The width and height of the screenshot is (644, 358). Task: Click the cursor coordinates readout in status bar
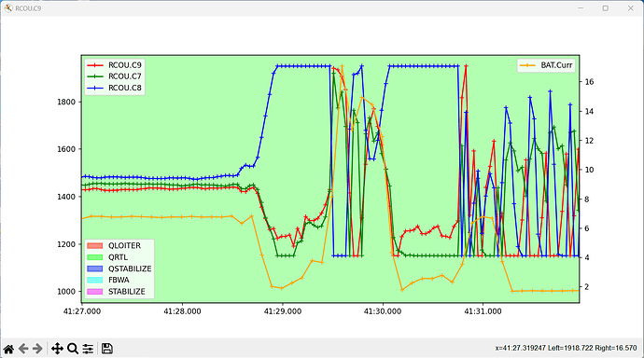(566, 348)
